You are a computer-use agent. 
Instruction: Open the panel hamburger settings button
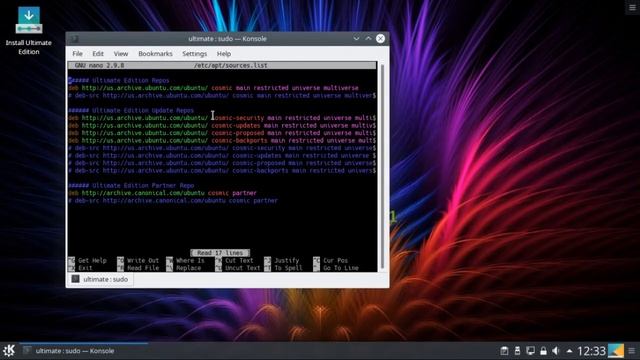[632, 351]
